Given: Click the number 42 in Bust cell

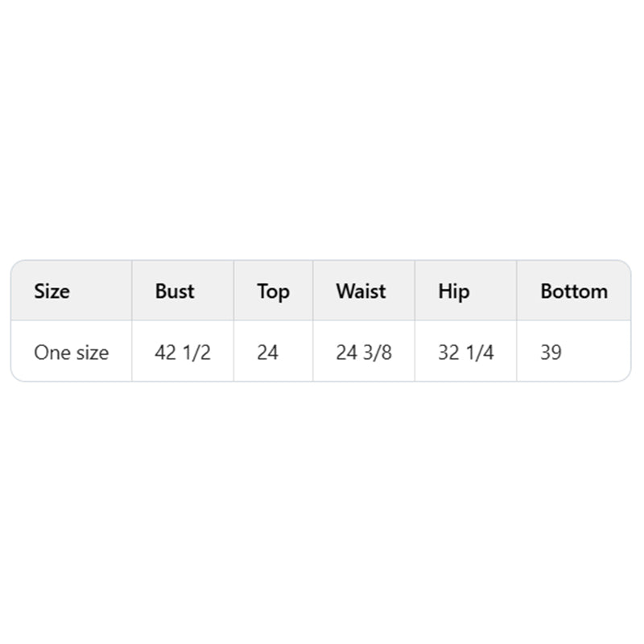Looking at the screenshot, I should click(x=166, y=352).
